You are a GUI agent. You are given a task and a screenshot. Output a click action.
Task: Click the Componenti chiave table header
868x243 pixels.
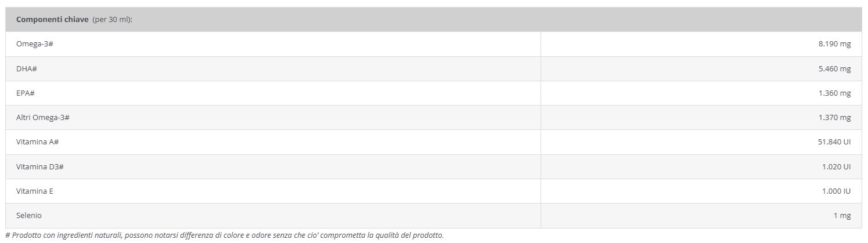(x=434, y=20)
